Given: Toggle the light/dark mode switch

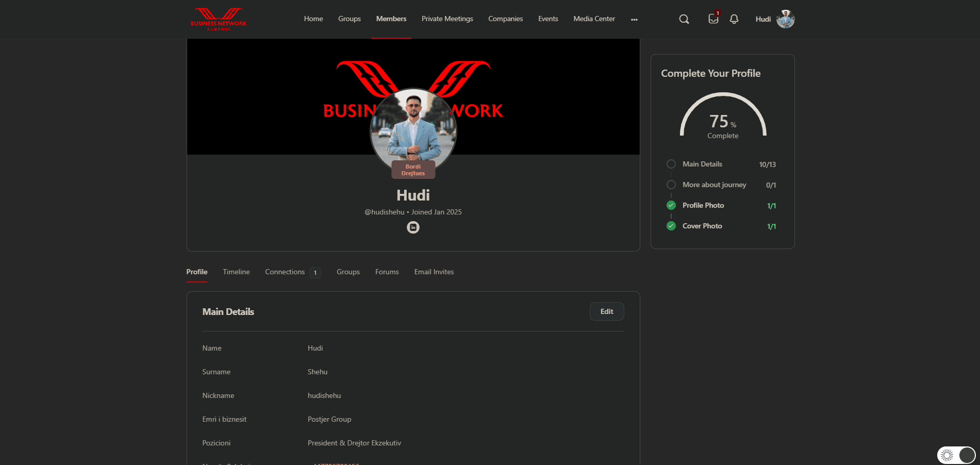Looking at the screenshot, I should point(956,455).
